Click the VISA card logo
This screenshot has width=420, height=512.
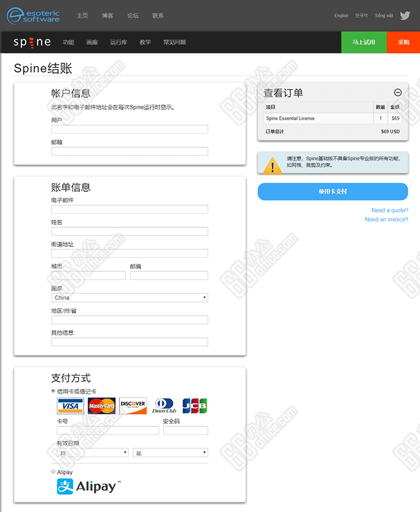[70, 406]
